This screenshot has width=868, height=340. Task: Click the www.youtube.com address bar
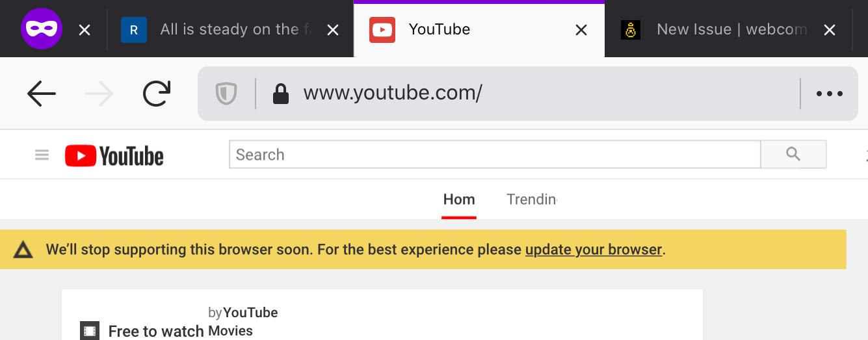click(x=520, y=94)
